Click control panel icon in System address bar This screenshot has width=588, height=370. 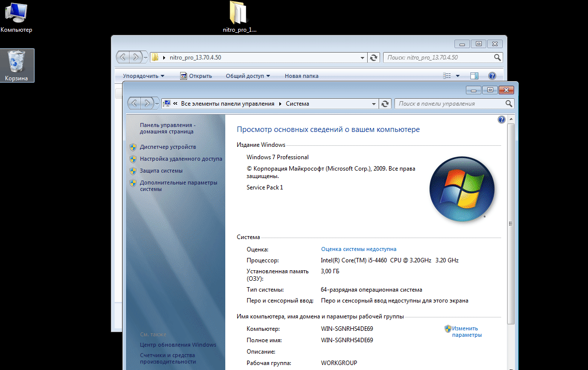[167, 104]
